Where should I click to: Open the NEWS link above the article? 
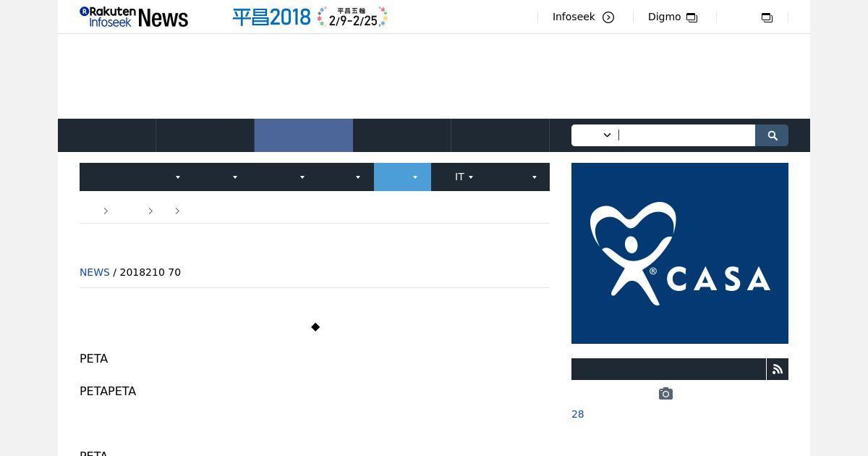[95, 272]
